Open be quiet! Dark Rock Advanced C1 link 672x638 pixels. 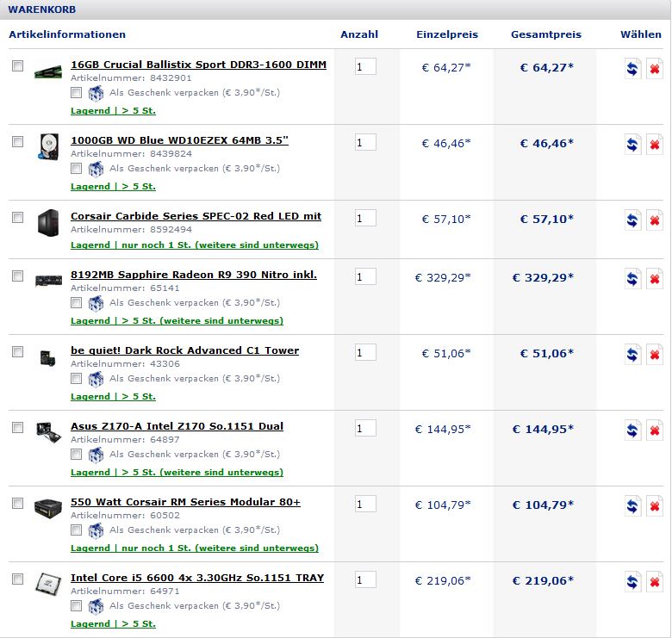(x=184, y=350)
